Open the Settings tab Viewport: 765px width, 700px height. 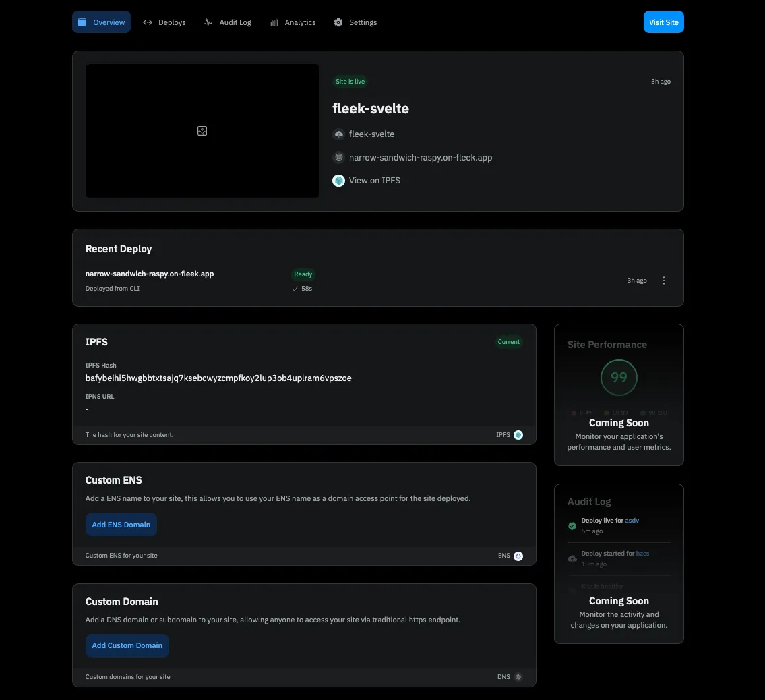[355, 22]
